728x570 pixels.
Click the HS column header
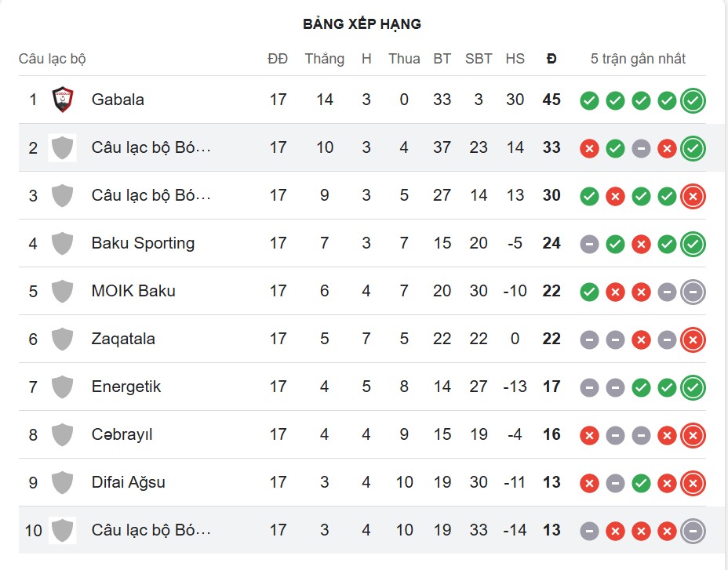(x=515, y=59)
